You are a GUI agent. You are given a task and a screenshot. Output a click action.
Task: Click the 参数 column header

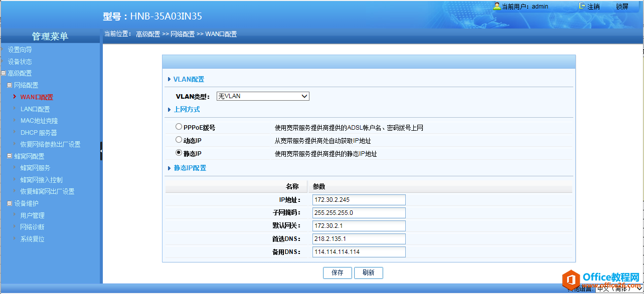(319, 186)
